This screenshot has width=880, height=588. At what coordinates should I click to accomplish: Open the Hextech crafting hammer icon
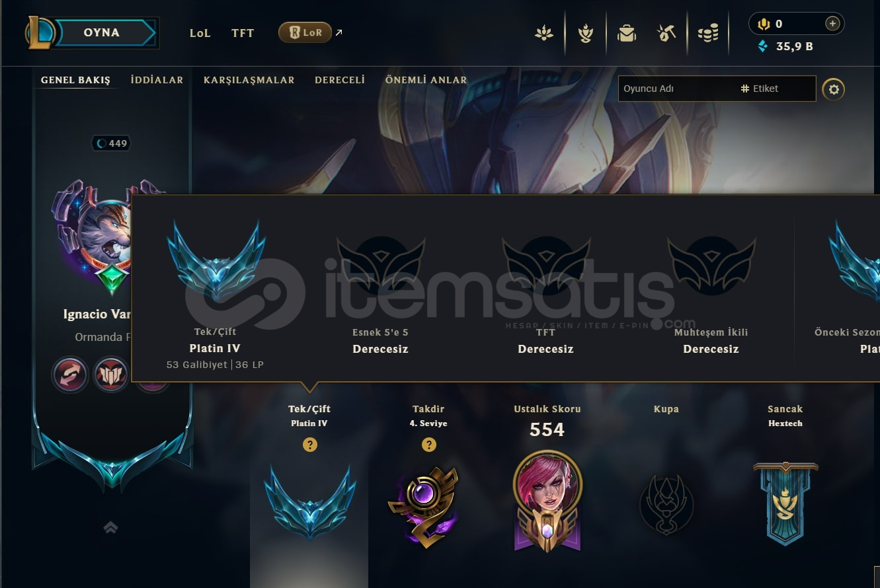(666, 32)
